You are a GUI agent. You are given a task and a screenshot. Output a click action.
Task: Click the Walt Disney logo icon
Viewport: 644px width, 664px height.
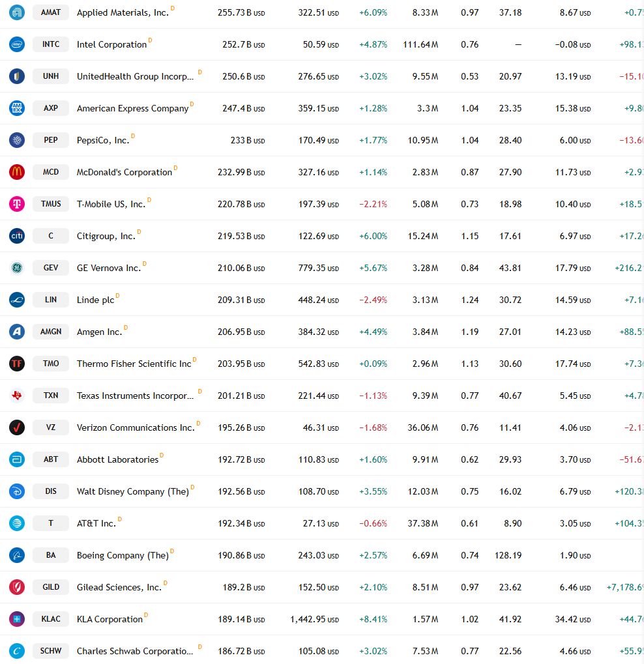pyautogui.click(x=17, y=491)
